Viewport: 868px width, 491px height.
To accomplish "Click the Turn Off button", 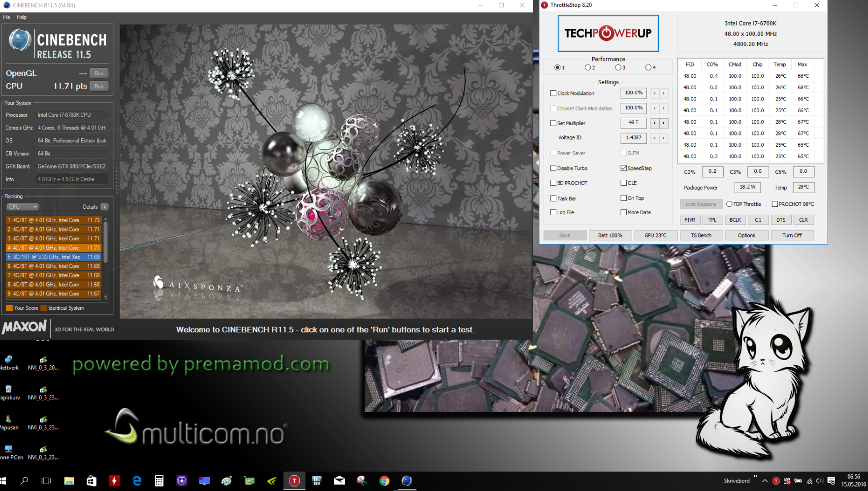I will 792,235.
